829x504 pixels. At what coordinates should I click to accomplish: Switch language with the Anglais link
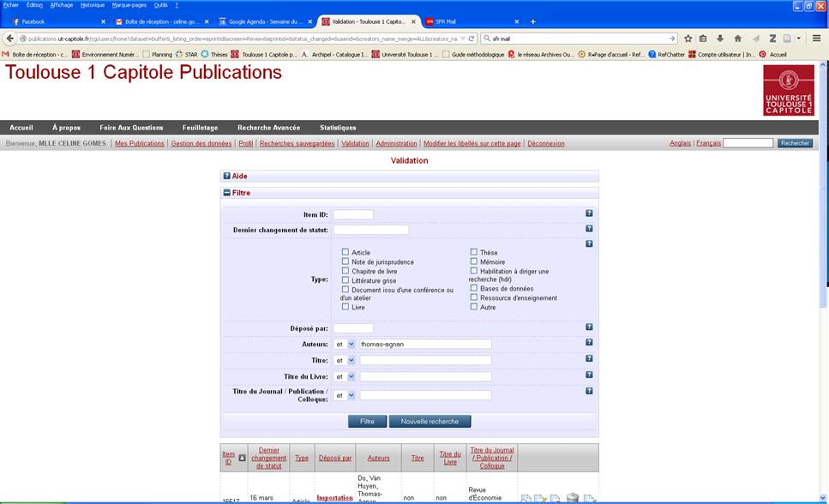(680, 143)
